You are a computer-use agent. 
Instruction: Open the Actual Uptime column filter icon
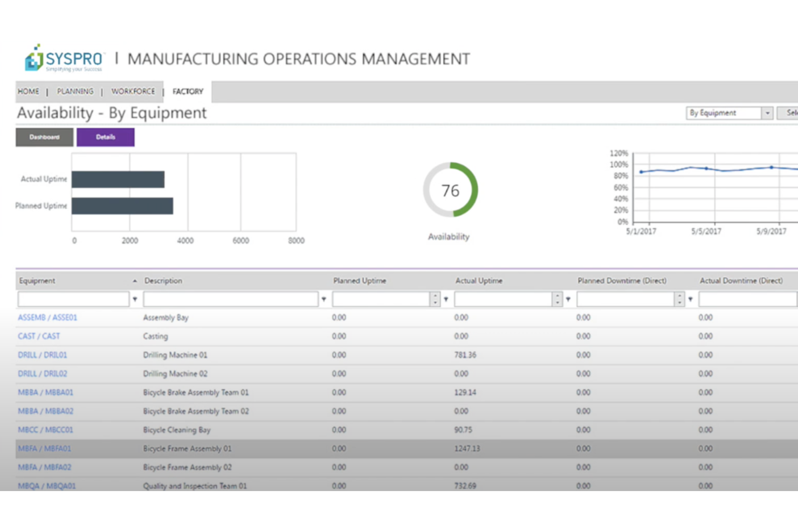568,299
